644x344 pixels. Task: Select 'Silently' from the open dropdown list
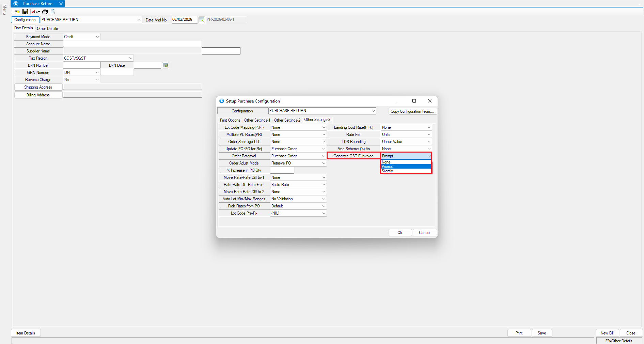(x=388, y=171)
